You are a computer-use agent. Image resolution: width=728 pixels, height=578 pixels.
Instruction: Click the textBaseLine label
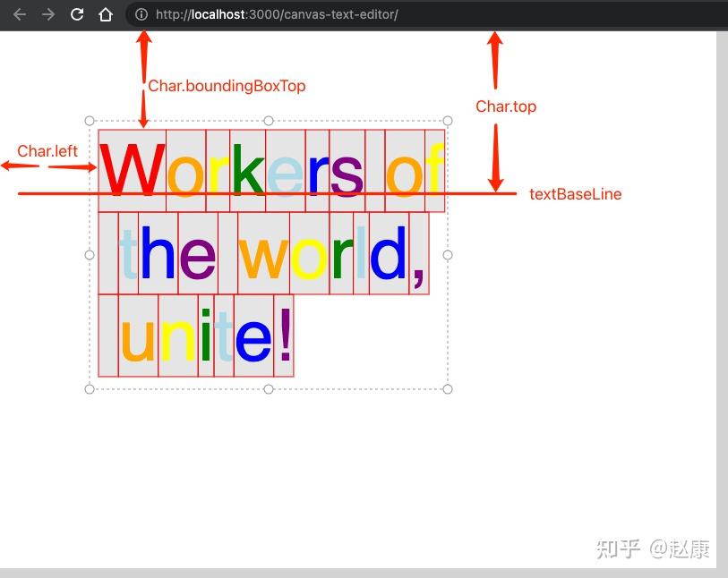[575, 194]
